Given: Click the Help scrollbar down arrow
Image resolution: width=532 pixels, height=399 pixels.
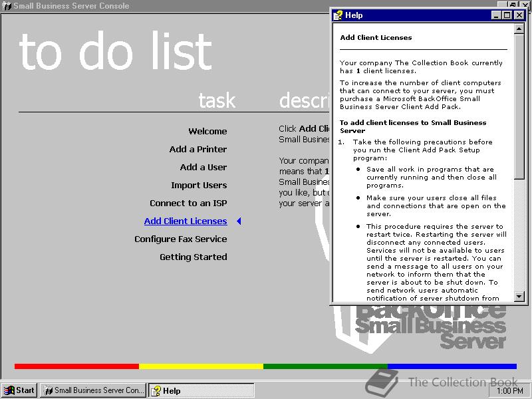Looking at the screenshot, I should click(x=519, y=296).
